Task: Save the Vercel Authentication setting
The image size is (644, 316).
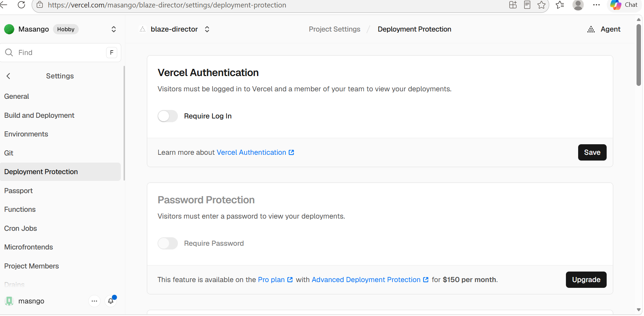Action: [592, 152]
